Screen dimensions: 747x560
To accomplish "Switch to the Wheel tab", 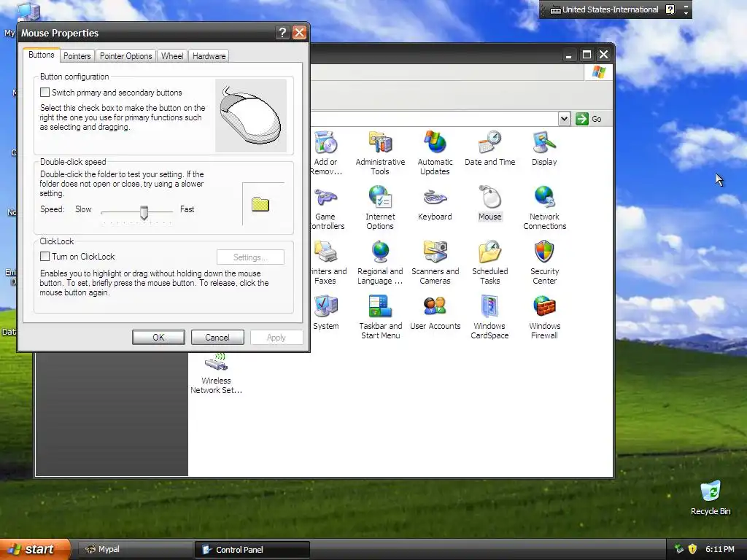I will point(172,55).
